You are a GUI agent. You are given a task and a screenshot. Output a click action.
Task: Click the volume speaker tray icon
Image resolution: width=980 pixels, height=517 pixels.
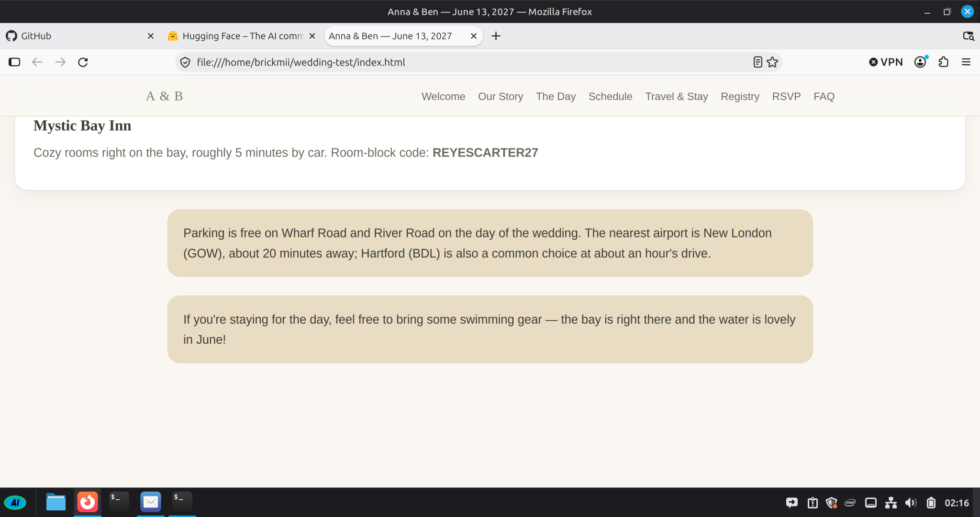point(911,503)
